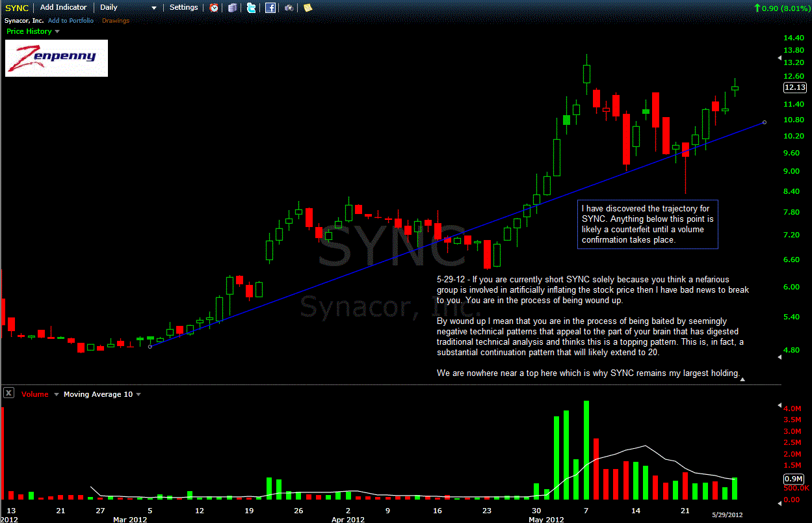Select the trendline's lower-left endpoint handle
Viewport: 812px width, 523px height.
[x=150, y=347]
